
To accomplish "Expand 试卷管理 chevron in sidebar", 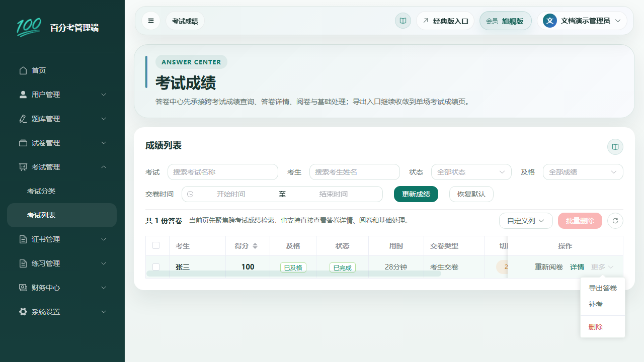I will [104, 143].
